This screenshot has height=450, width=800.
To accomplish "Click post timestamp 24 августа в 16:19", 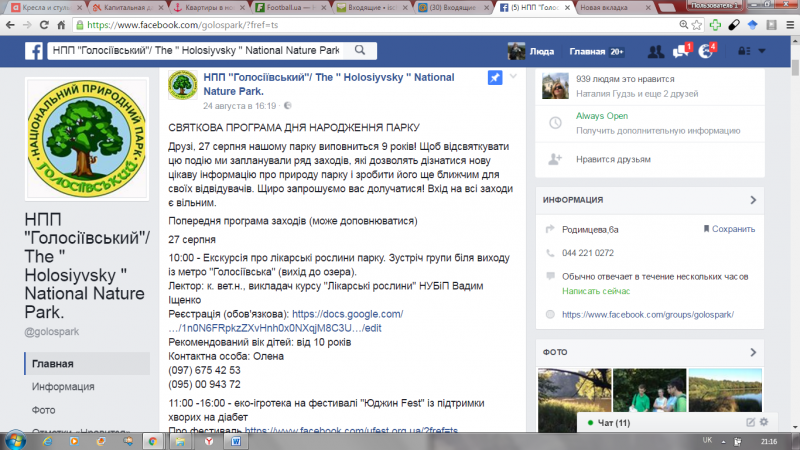I will pos(239,106).
